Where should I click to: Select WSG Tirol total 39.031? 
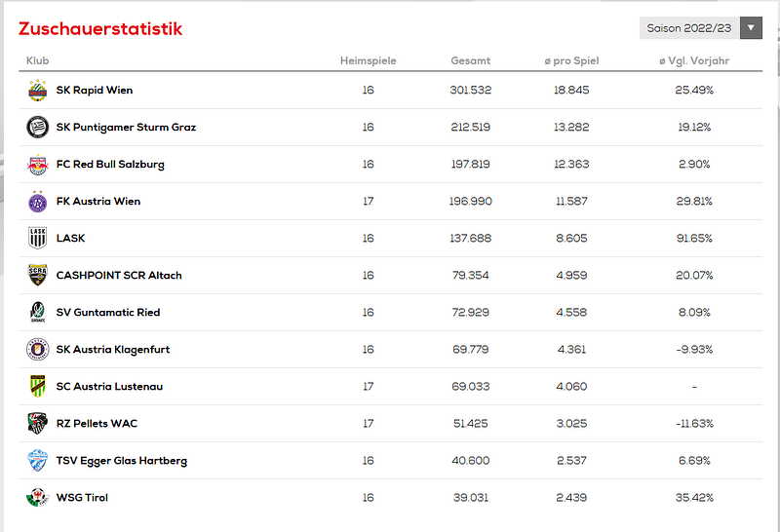click(471, 498)
